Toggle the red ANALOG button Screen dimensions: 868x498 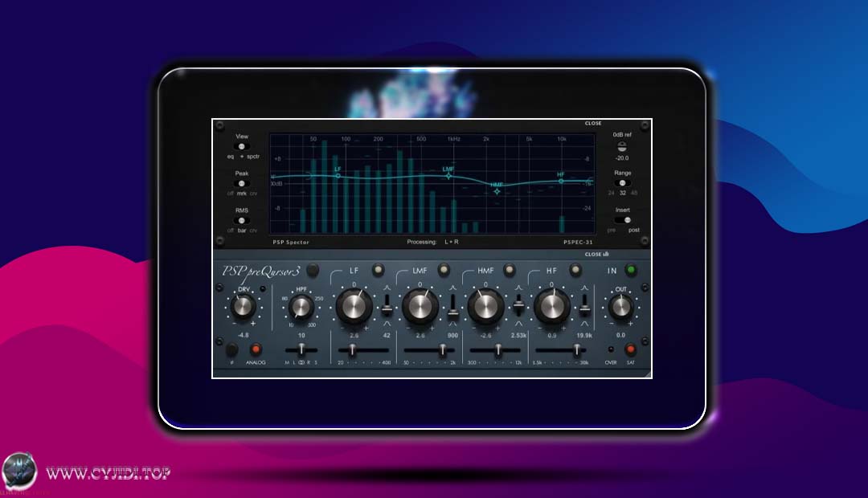[x=256, y=349]
